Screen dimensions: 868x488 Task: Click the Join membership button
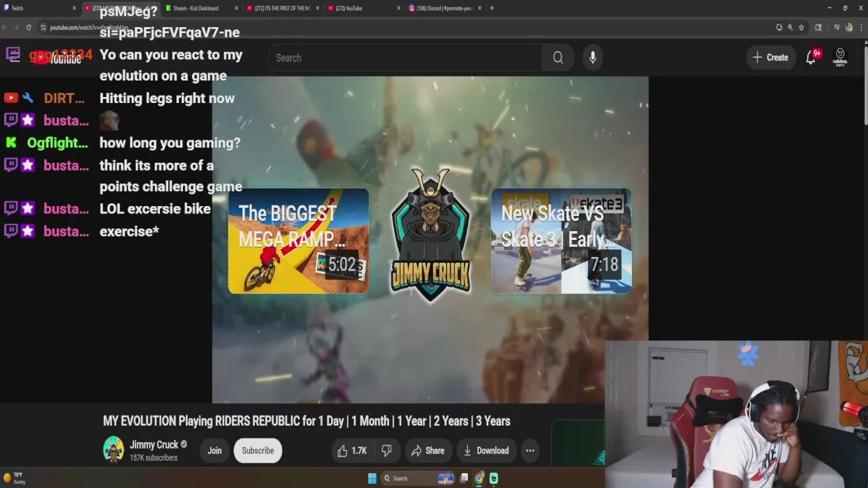point(214,451)
